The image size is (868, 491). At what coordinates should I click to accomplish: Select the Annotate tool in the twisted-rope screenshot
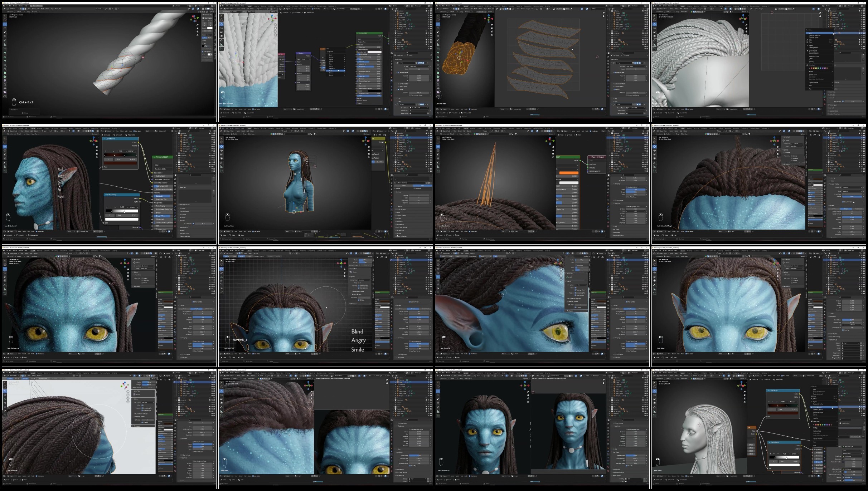[x=5, y=40]
